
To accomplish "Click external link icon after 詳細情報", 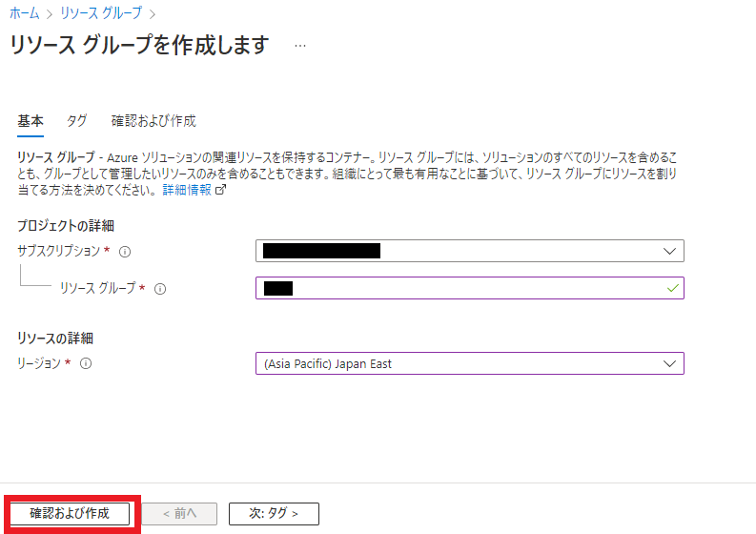I will (221, 190).
